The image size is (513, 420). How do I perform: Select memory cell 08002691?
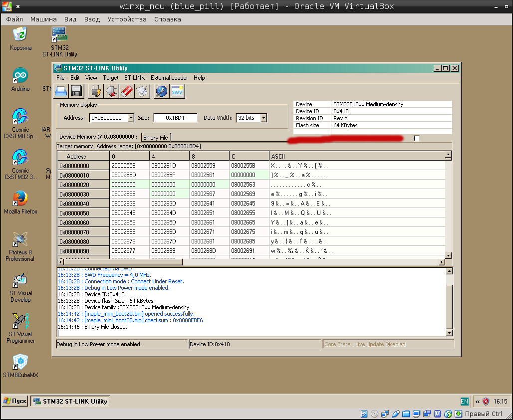click(249, 251)
